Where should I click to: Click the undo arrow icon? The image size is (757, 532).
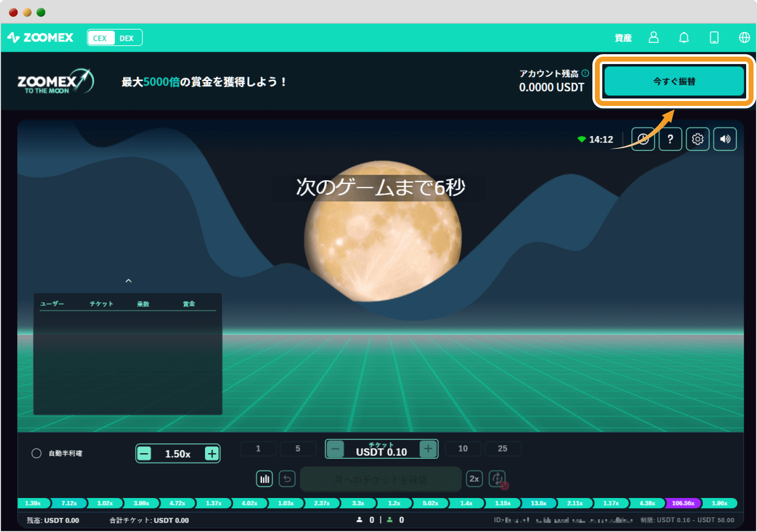pos(287,478)
